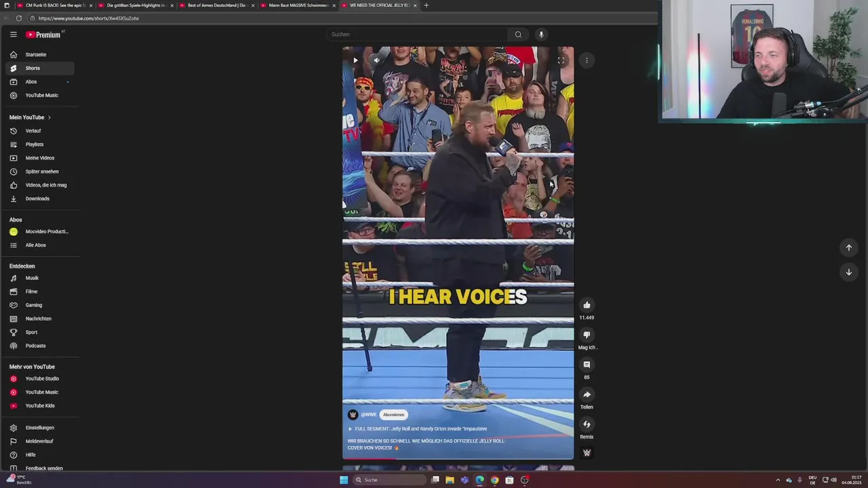This screenshot has width=868, height=488.
Task: Switch to 'Best of Armes Deutschland' tab
Action: point(217,5)
